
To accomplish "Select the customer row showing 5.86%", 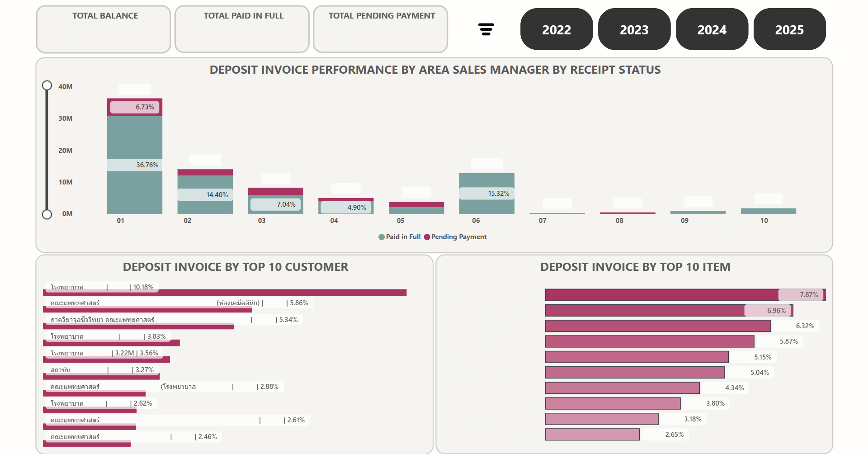I will pyautogui.click(x=147, y=309).
